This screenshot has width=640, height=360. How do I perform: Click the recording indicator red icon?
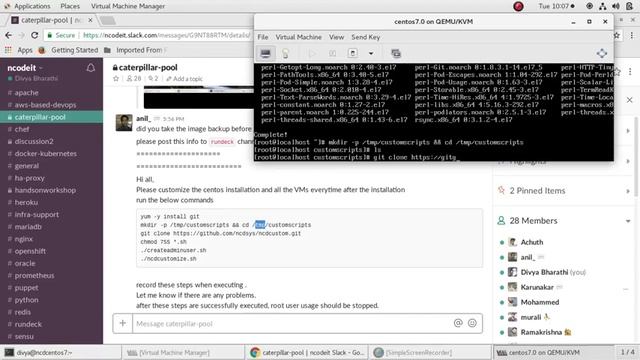pos(518,6)
